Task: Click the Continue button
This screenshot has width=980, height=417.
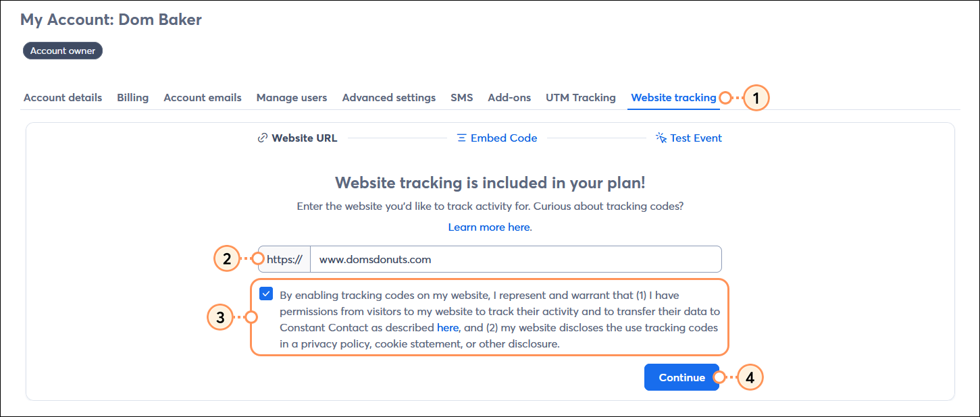Action: (681, 377)
